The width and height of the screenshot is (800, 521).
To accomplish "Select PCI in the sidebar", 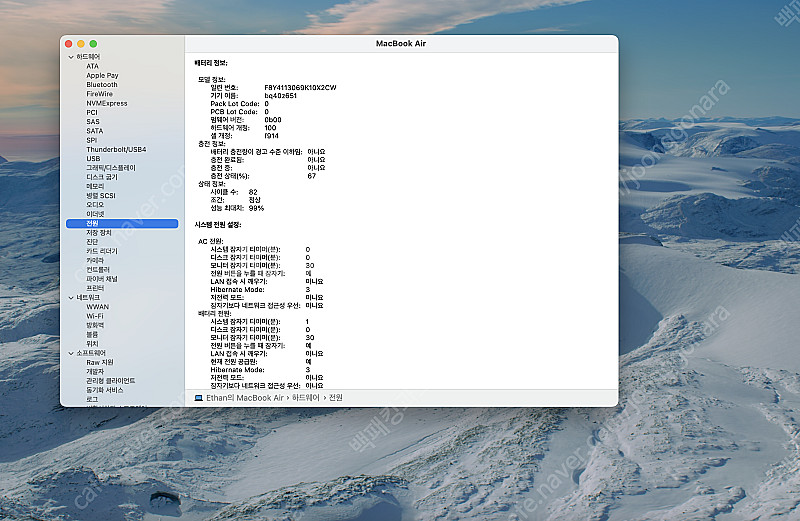I will pos(92,113).
